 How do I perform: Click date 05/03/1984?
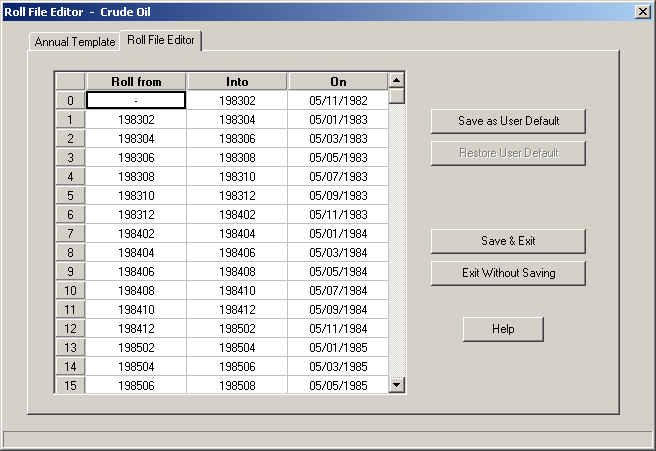tap(338, 253)
